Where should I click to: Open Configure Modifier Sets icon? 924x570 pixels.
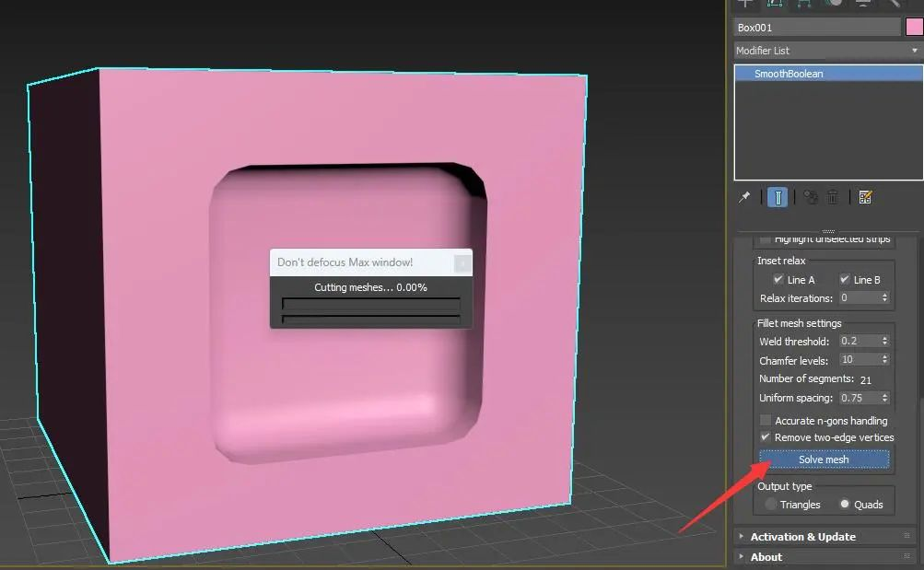click(x=865, y=197)
